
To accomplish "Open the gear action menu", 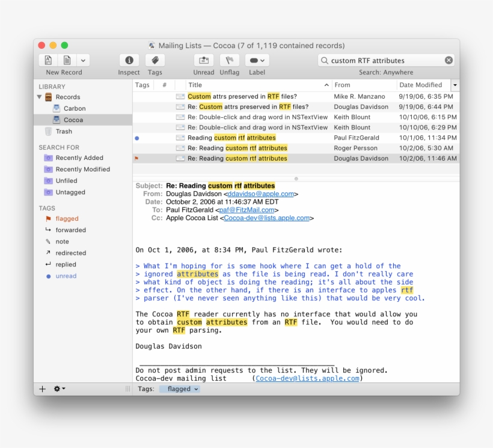I will [60, 389].
